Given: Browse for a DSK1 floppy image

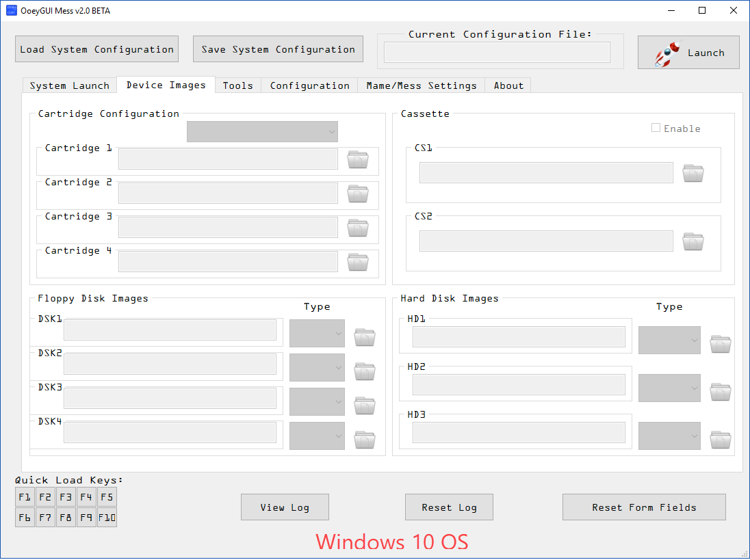Looking at the screenshot, I should [365, 337].
